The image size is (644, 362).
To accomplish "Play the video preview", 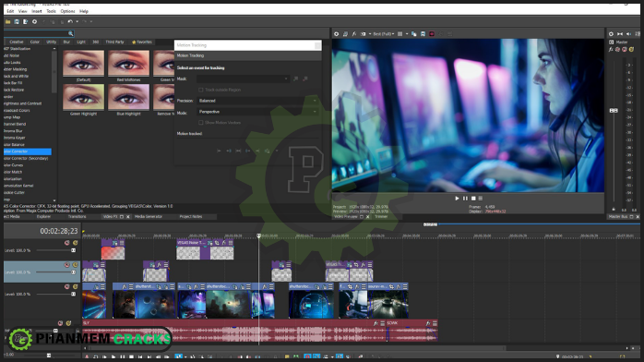I will (x=457, y=199).
